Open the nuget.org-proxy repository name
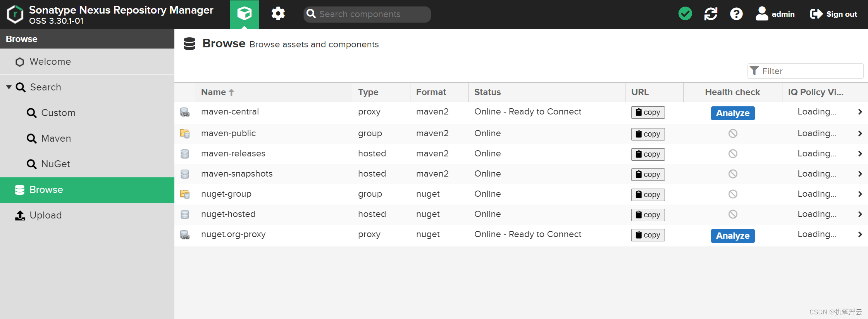868x319 pixels. (233, 234)
